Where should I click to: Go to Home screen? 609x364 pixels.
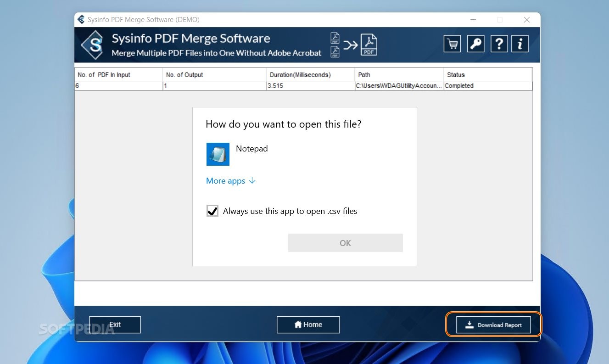point(308,325)
